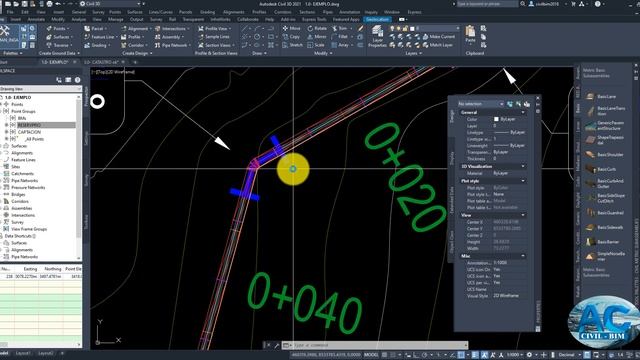Collapse the Misc section in Properties palette
Screen dimensions: 640x360
(x=523, y=256)
